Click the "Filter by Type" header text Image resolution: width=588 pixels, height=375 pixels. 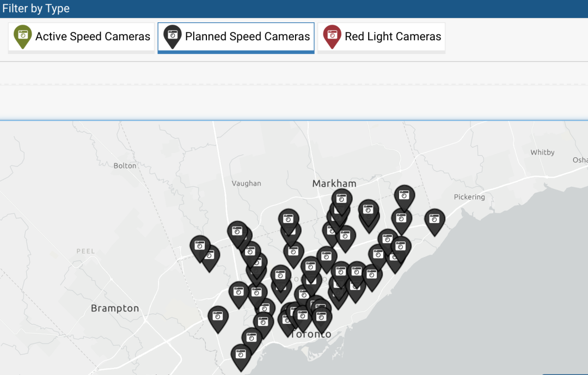(x=36, y=8)
